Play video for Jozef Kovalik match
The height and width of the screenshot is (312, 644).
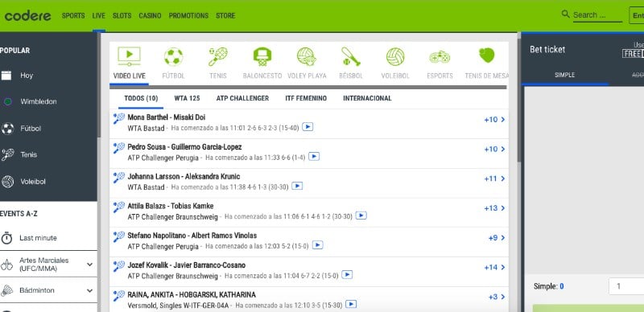click(x=347, y=275)
